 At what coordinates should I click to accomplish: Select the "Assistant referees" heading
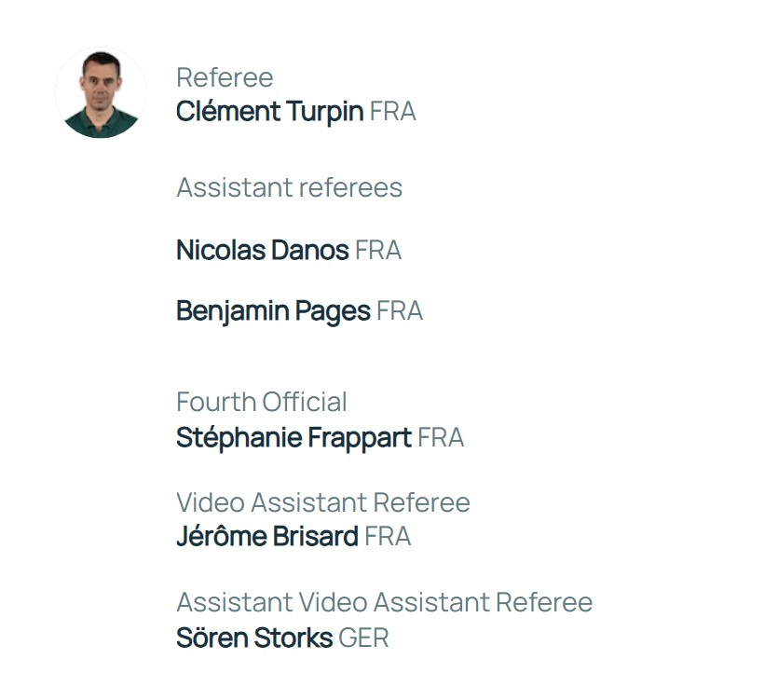click(x=289, y=187)
